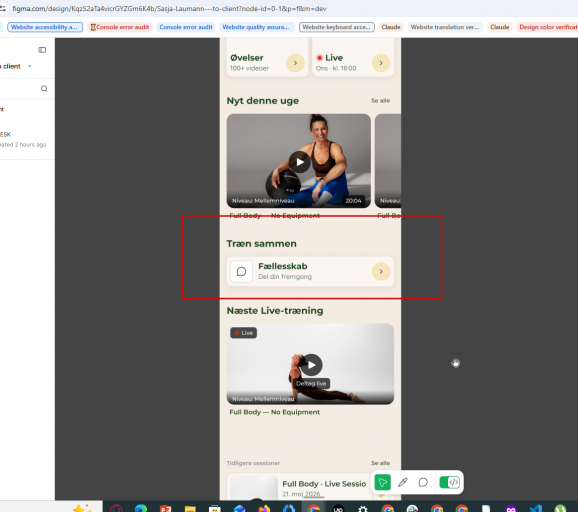The image size is (578, 512).
Task: Click the Fællesskab title text
Action: coord(283,266)
